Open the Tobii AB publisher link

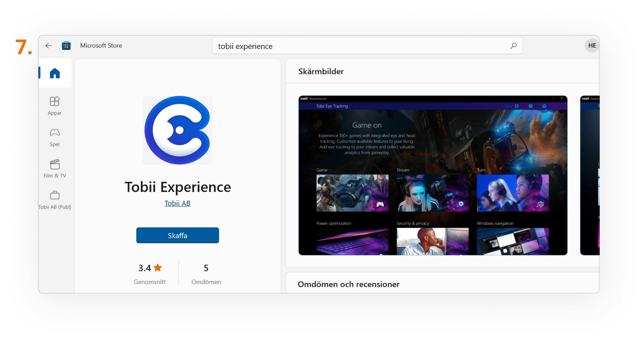pyautogui.click(x=177, y=203)
